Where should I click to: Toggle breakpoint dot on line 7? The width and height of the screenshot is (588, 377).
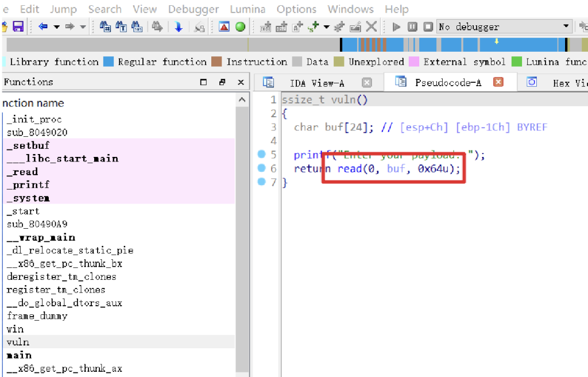pyautogui.click(x=262, y=182)
